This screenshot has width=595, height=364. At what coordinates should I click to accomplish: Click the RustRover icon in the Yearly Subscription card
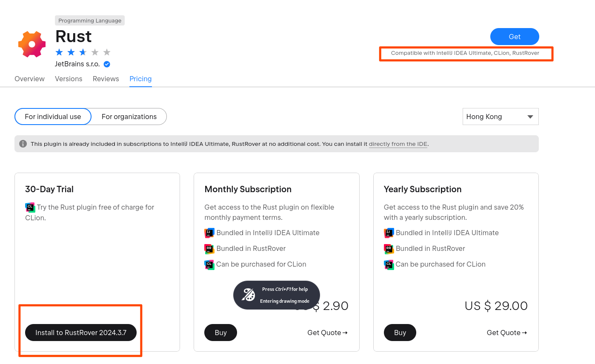[389, 249]
